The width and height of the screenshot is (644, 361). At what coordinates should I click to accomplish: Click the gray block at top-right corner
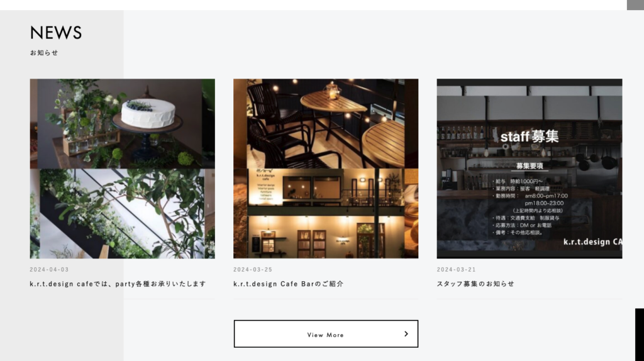point(635,5)
